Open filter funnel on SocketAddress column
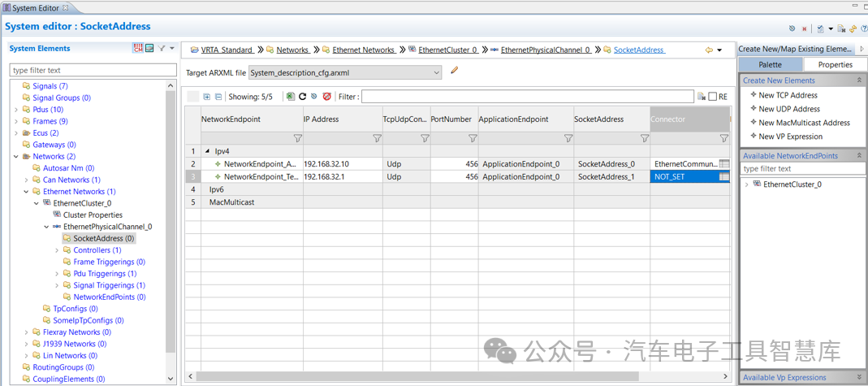Image resolution: width=868 pixels, height=386 pixels. pos(645,138)
